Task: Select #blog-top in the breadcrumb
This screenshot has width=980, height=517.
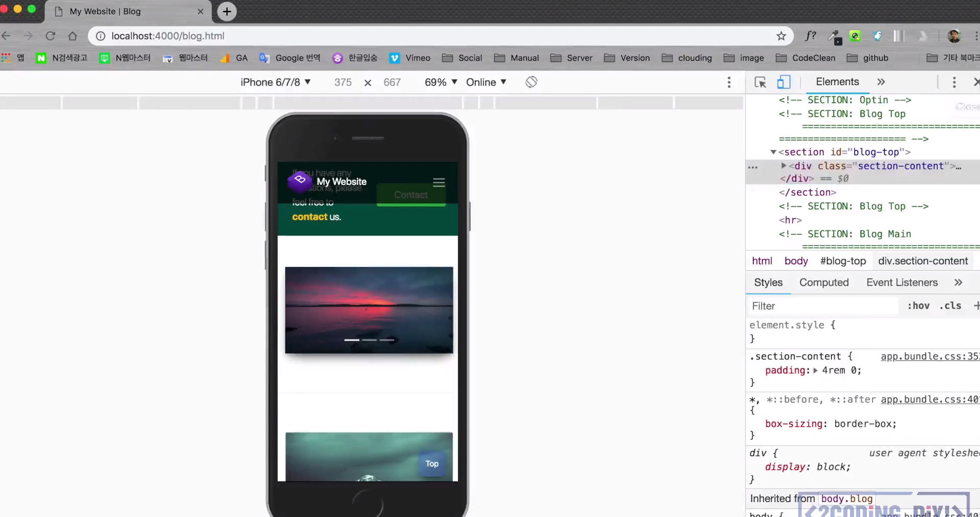Action: [843, 261]
